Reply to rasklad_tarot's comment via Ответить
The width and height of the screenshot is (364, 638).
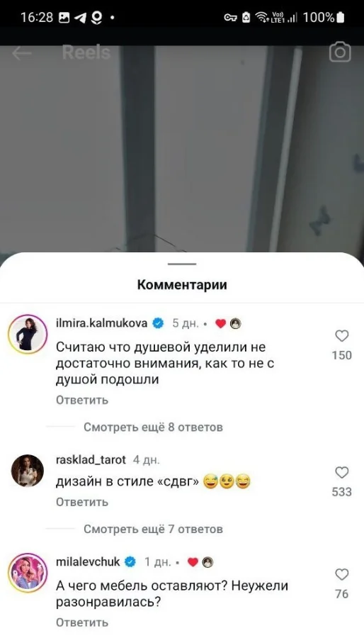[x=82, y=502]
